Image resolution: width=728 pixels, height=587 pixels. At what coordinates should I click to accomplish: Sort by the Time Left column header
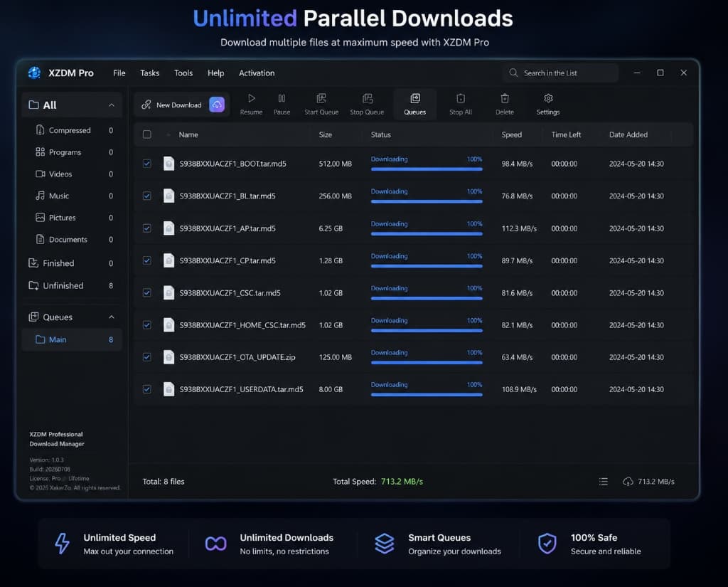coord(566,134)
